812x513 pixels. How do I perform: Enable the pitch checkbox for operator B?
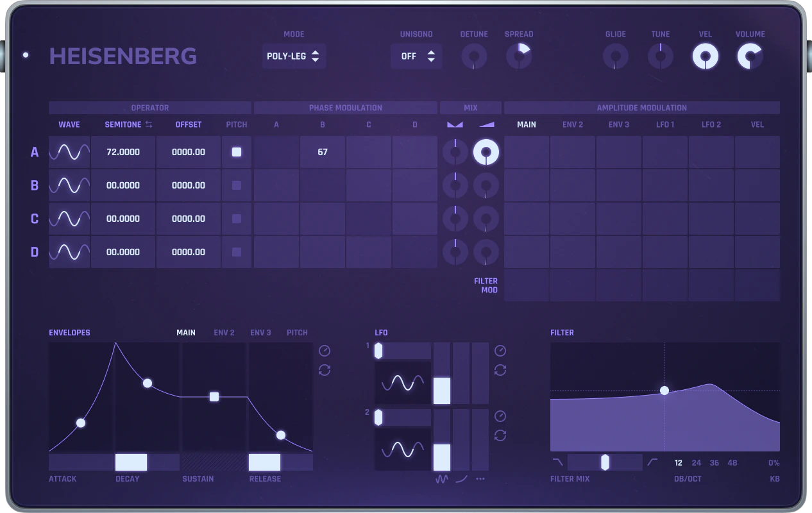237,185
